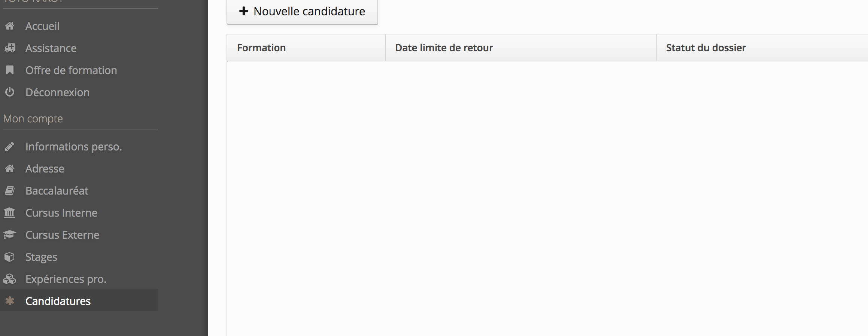The image size is (868, 336).
Task: Click the pencil icon for Informations perso.
Action: click(10, 146)
